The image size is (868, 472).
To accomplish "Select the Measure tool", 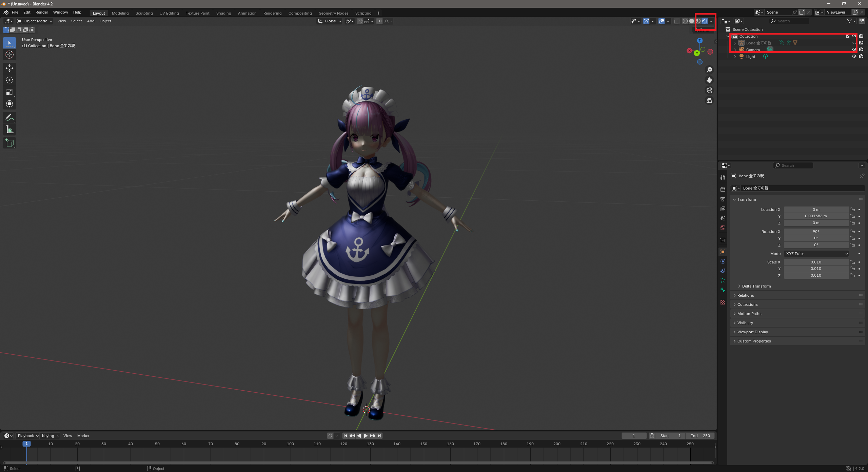I will tap(9, 130).
